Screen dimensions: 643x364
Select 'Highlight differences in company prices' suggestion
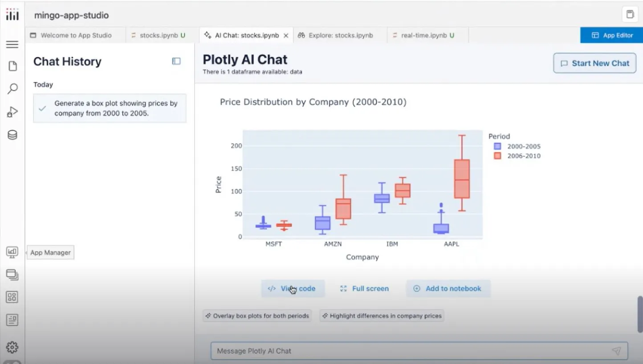[x=382, y=316]
